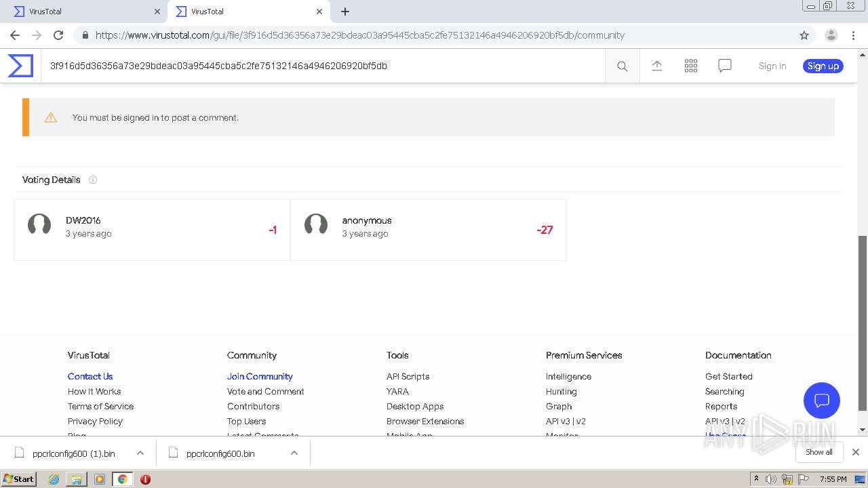Open the YARA link

pyautogui.click(x=397, y=391)
